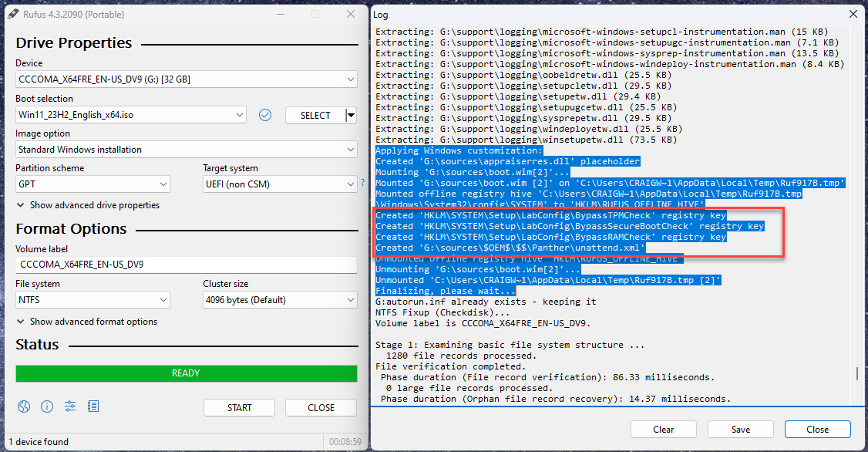The width and height of the screenshot is (868, 452).
Task: Open the Image option dropdown
Action: 186,150
